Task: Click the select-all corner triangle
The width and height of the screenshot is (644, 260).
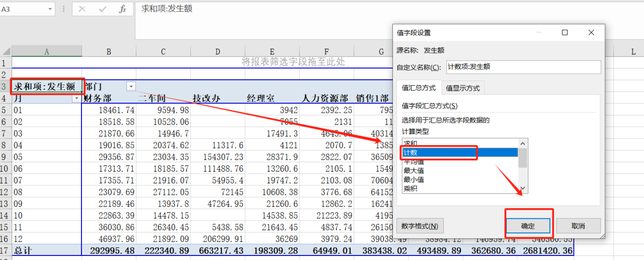Action: pos(6,51)
